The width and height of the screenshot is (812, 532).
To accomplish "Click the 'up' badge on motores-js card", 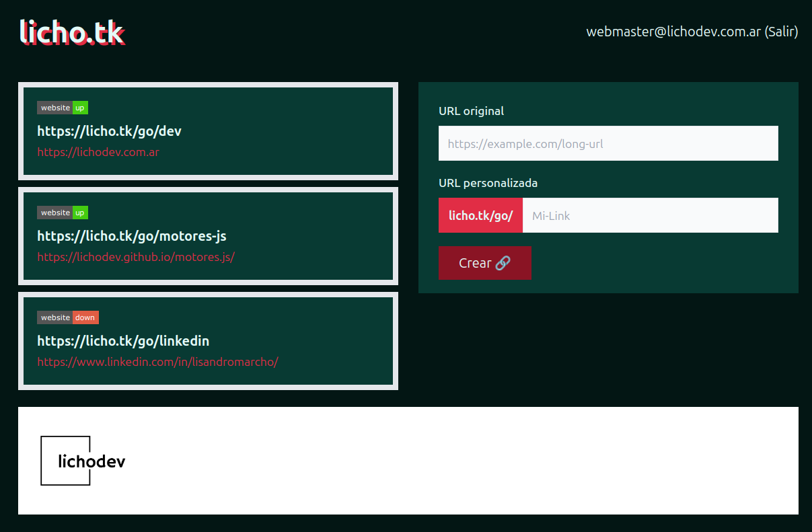I will click(80, 213).
